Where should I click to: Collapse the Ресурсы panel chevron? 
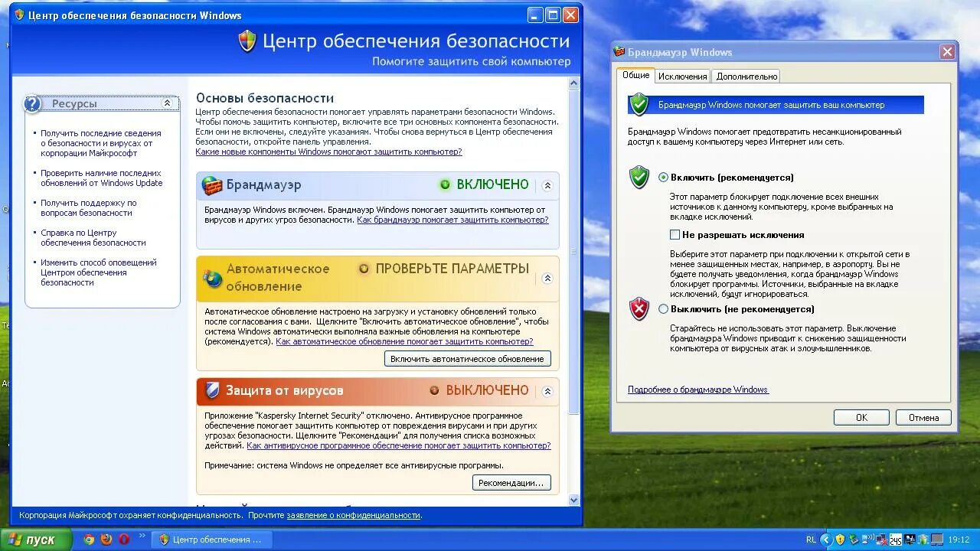coord(168,103)
